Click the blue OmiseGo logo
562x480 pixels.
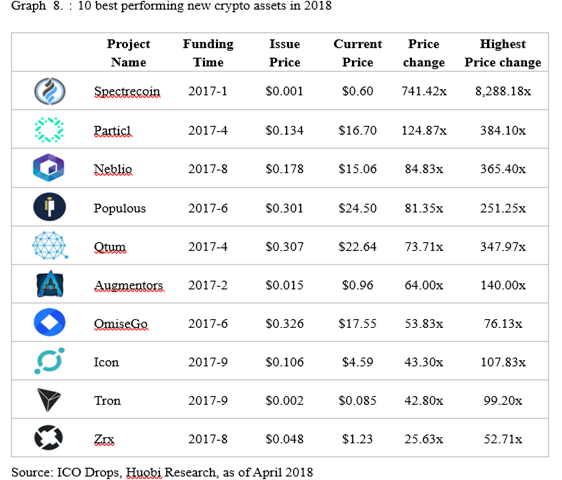click(x=49, y=322)
